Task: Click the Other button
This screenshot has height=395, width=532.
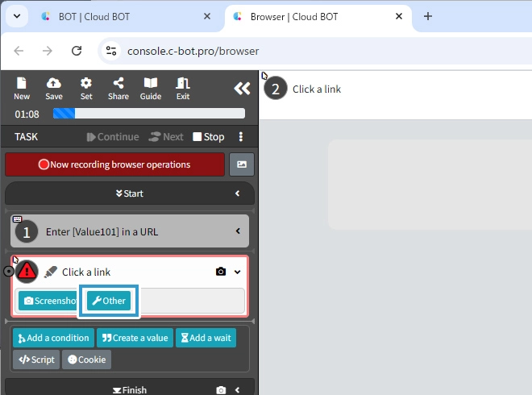Action: [x=107, y=301]
